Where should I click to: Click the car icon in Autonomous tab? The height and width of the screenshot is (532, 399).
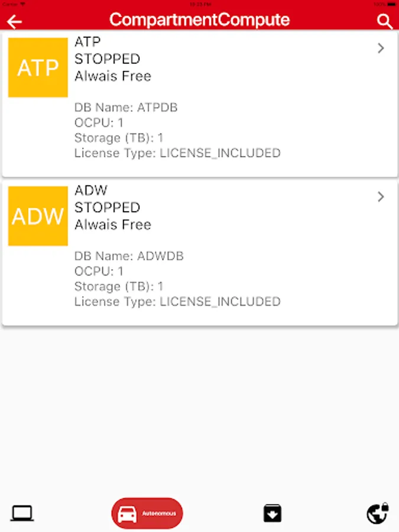[x=127, y=514]
